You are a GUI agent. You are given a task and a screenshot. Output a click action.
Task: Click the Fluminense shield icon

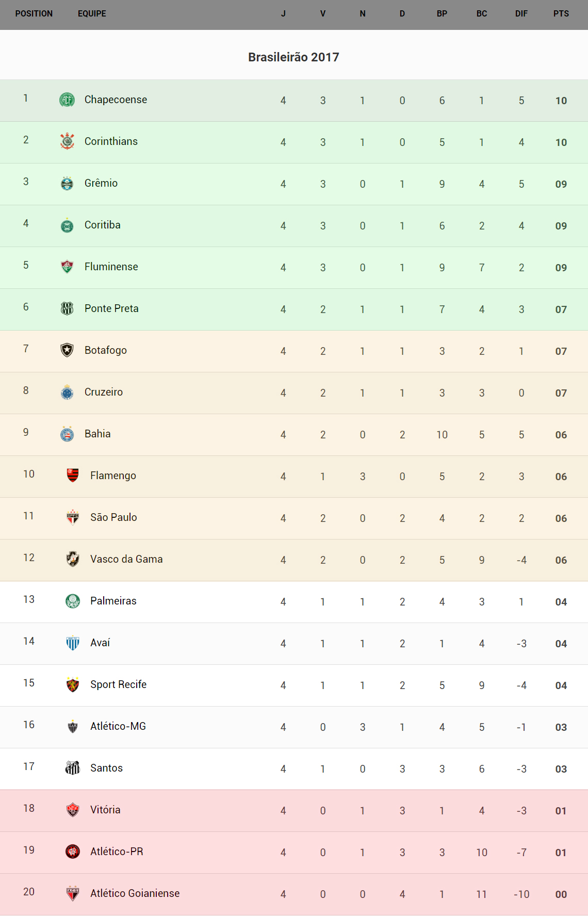point(67,267)
